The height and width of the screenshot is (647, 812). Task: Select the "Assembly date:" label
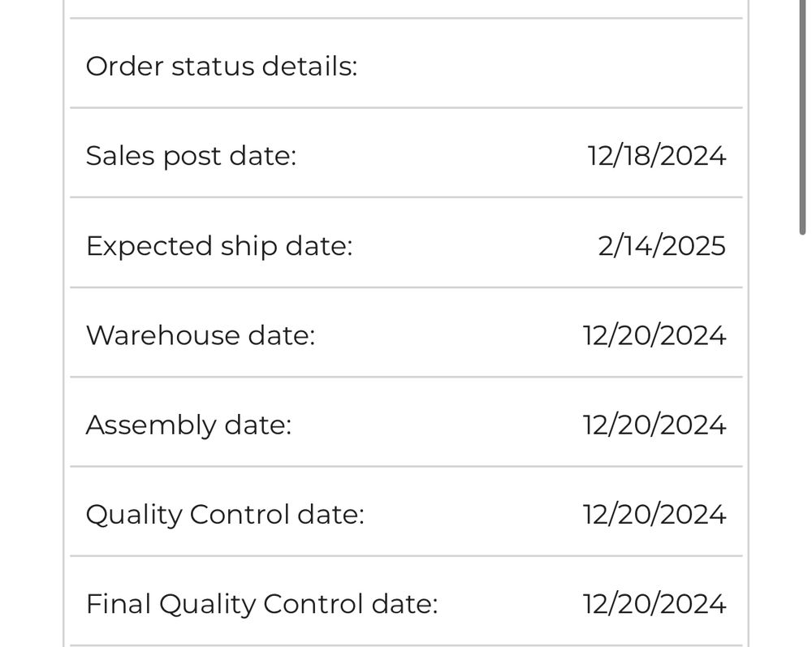188,425
